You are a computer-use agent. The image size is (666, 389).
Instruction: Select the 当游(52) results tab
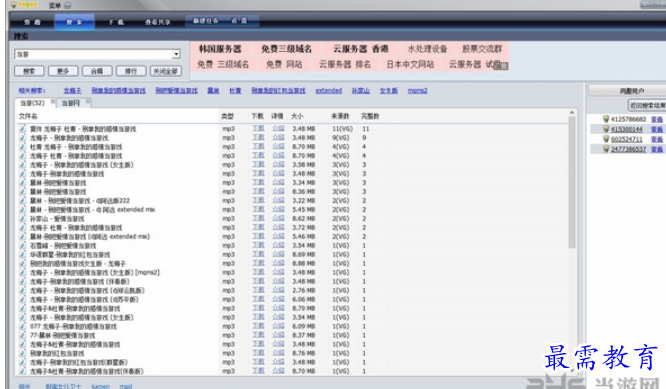point(32,103)
